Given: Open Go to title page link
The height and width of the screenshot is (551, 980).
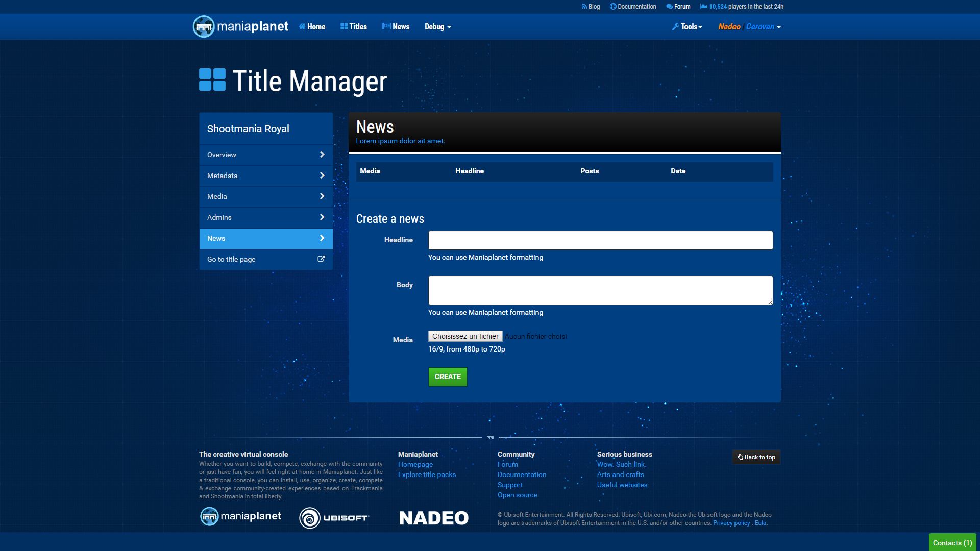Looking at the screenshot, I should pos(266,259).
